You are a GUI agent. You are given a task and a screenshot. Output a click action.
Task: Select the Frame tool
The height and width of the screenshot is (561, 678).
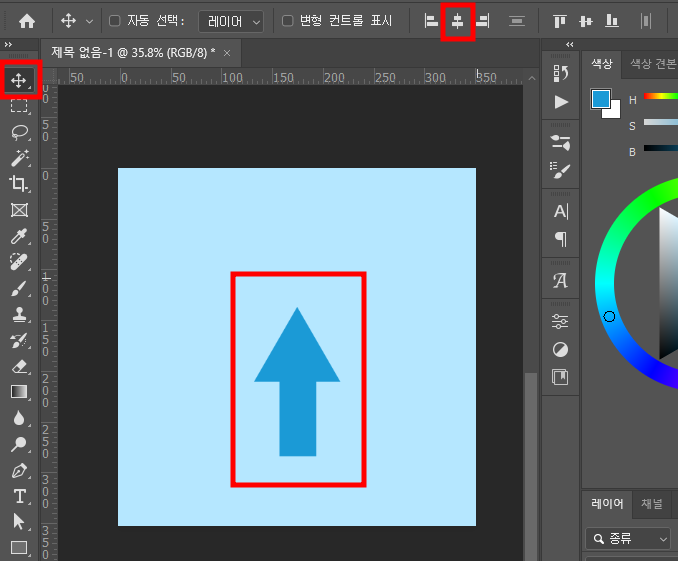pyautogui.click(x=19, y=210)
